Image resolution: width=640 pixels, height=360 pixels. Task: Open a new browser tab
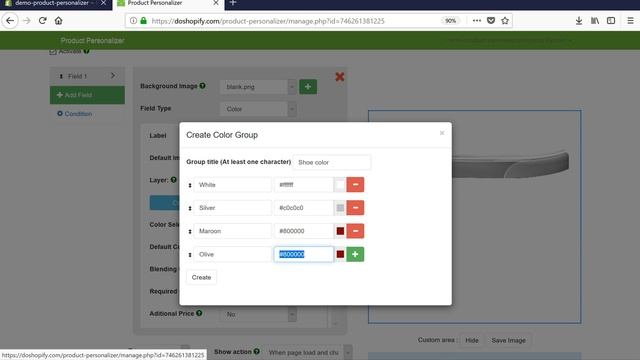click(233, 3)
